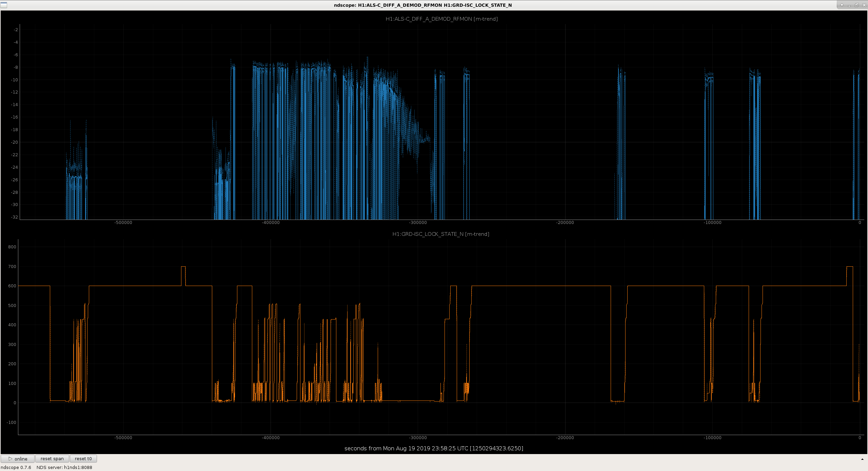The image size is (868, 471).
Task: Click the -100 tick on LOCK_STATE y-axis
Action: tap(12, 423)
